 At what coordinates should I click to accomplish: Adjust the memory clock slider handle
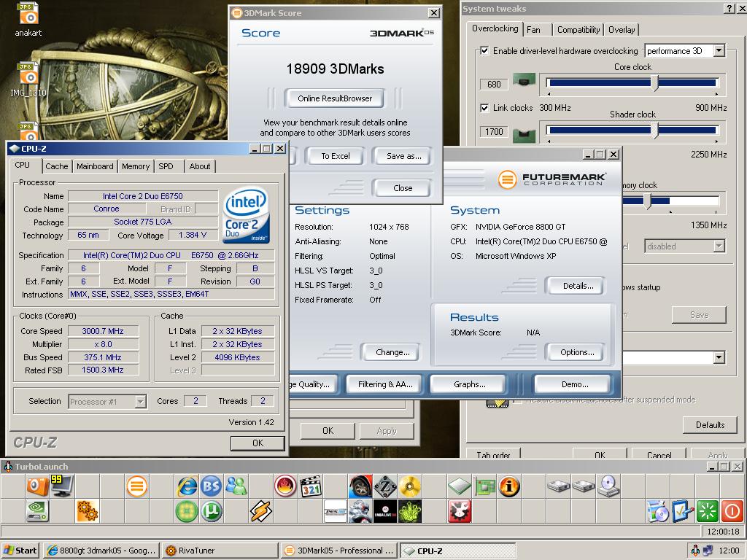(x=647, y=201)
